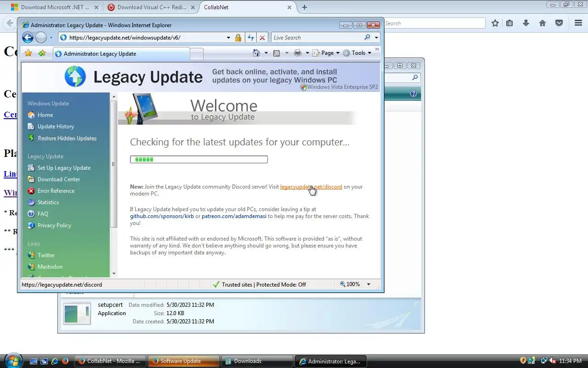Expand the Home button dropdown arrow
This screenshot has height=368, width=588.
tap(266, 53)
